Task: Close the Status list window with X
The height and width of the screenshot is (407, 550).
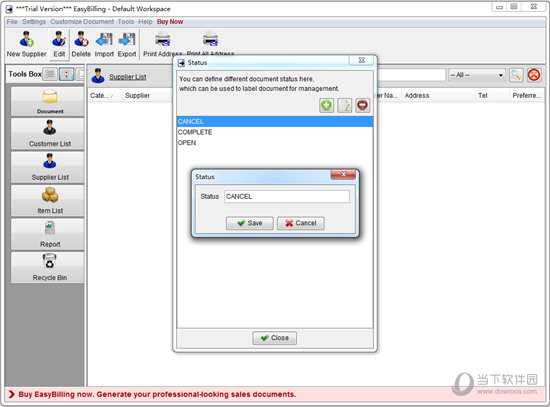Action: point(362,60)
